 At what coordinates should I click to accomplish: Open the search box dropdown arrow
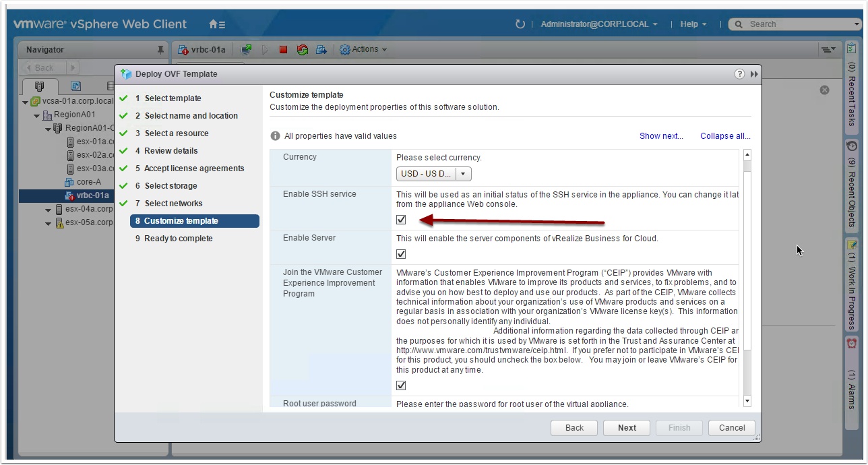coord(857,24)
